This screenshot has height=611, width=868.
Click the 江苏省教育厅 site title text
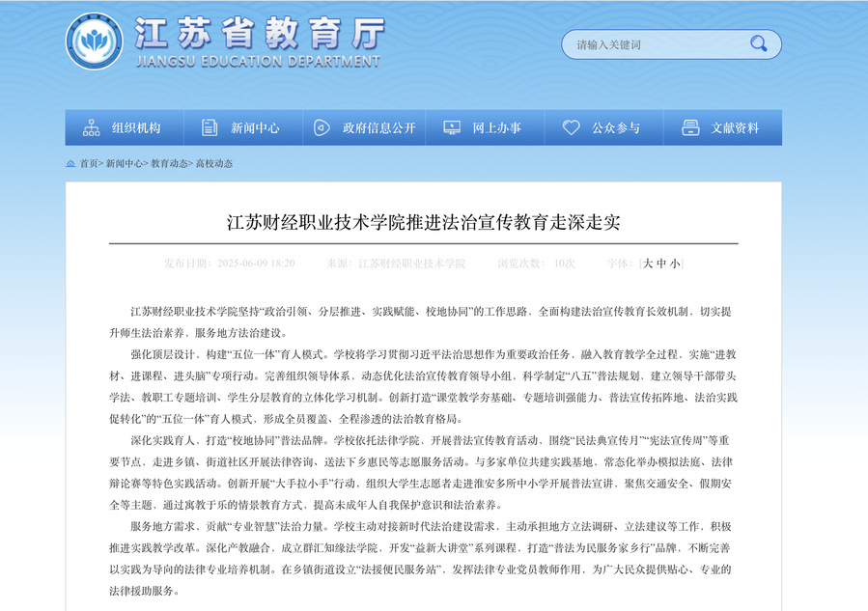tap(260, 33)
